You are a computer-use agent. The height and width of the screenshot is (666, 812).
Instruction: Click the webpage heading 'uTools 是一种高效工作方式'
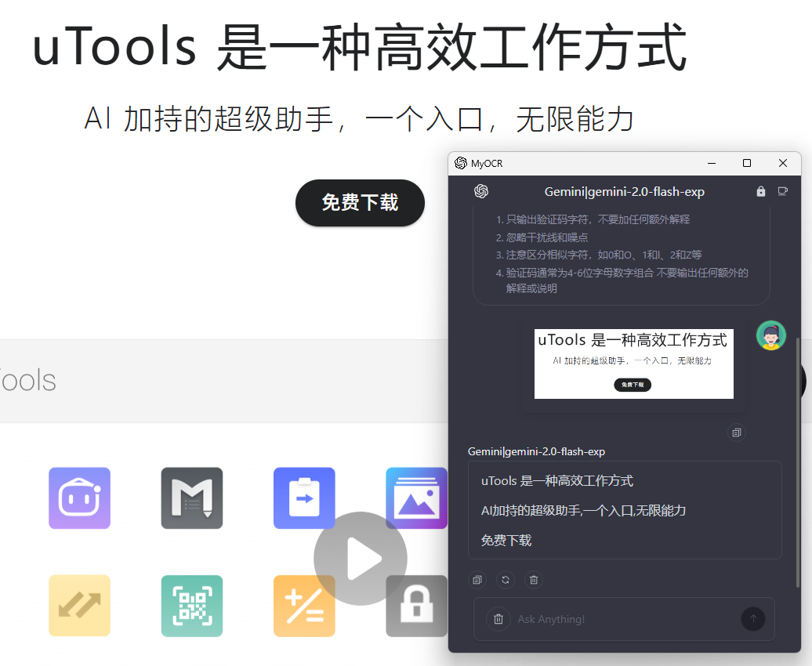tap(360, 47)
